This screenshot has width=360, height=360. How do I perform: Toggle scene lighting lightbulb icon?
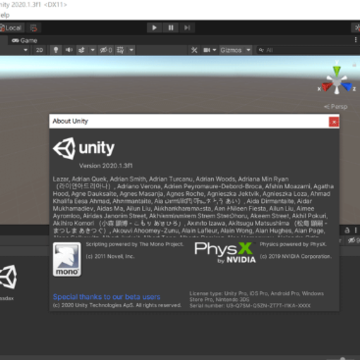pos(56,50)
